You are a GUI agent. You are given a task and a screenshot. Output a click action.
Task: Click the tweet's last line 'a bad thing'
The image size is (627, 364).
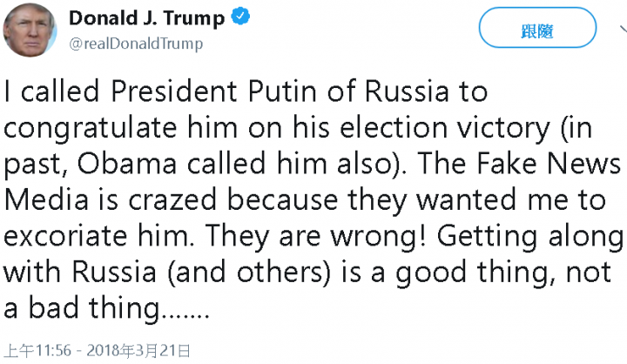point(104,310)
